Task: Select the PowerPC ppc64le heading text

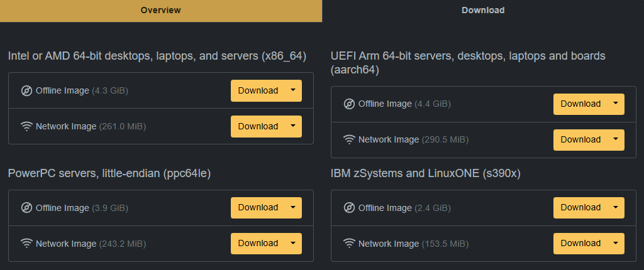Action: click(x=109, y=174)
